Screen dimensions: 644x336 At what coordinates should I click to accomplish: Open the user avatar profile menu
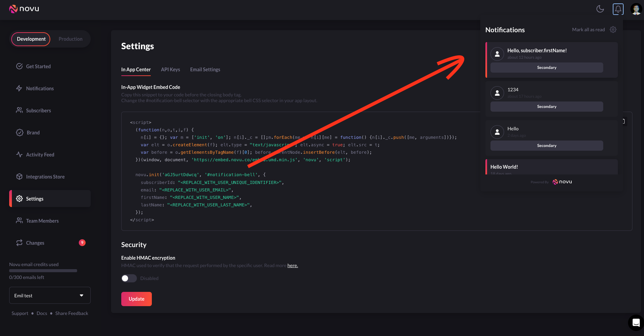(636, 9)
